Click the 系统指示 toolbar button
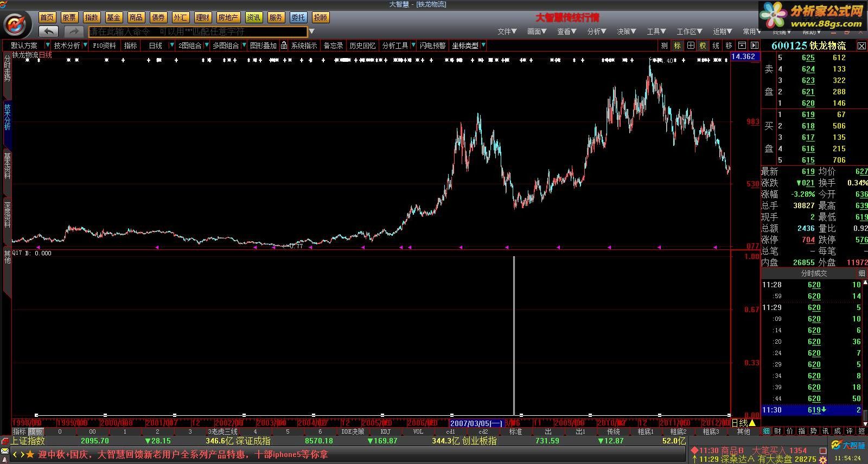Screen dimensions: 868x464 tap(304, 46)
